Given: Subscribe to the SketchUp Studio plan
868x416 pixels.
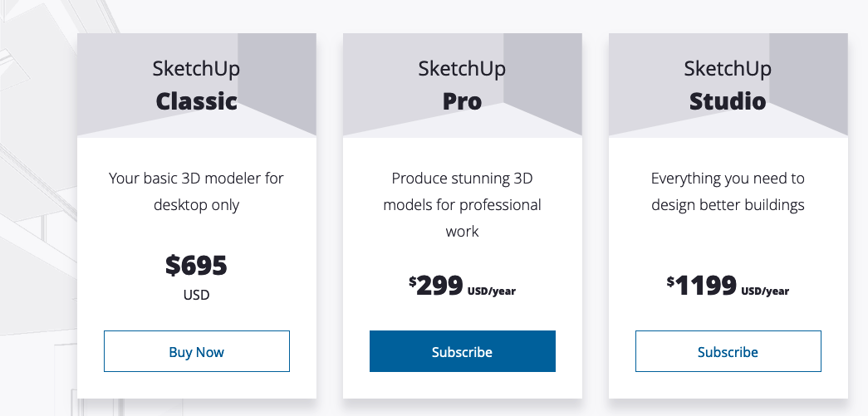Looking at the screenshot, I should point(728,351).
